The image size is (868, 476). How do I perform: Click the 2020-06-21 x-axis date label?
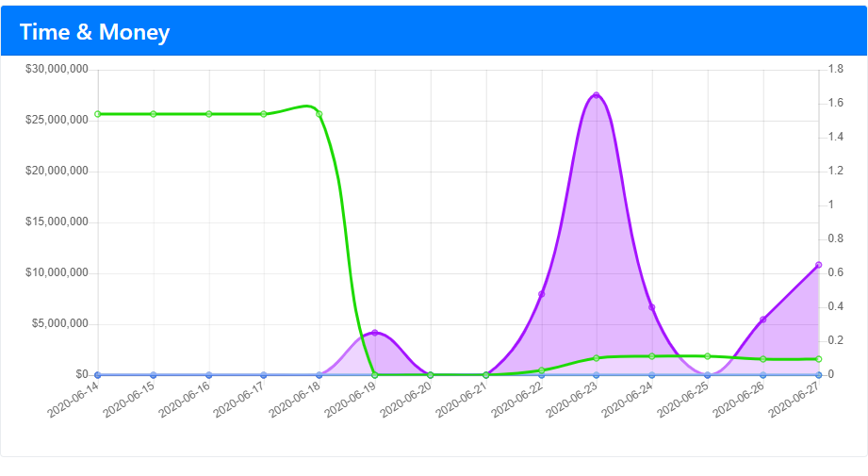pyautogui.click(x=461, y=400)
